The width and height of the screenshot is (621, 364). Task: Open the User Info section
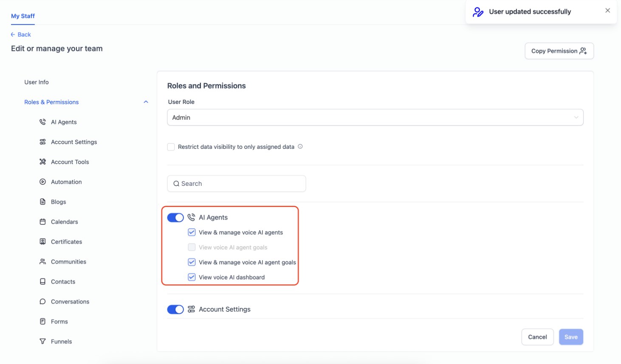(37, 82)
